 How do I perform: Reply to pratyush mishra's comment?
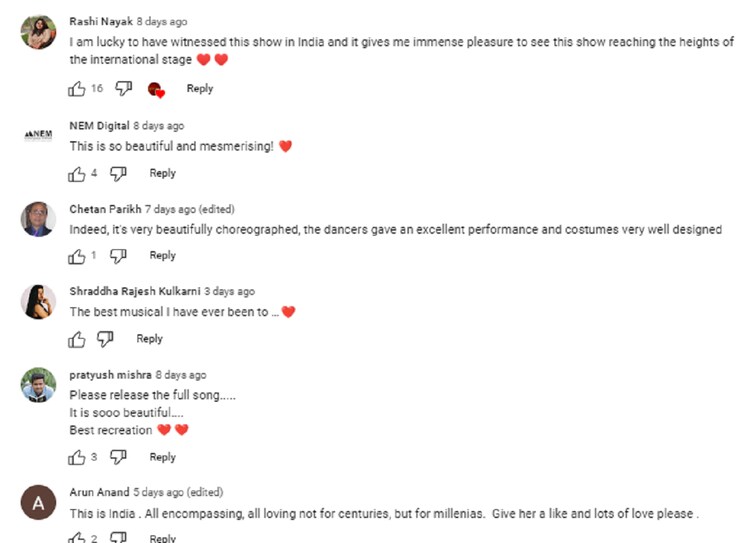163,457
